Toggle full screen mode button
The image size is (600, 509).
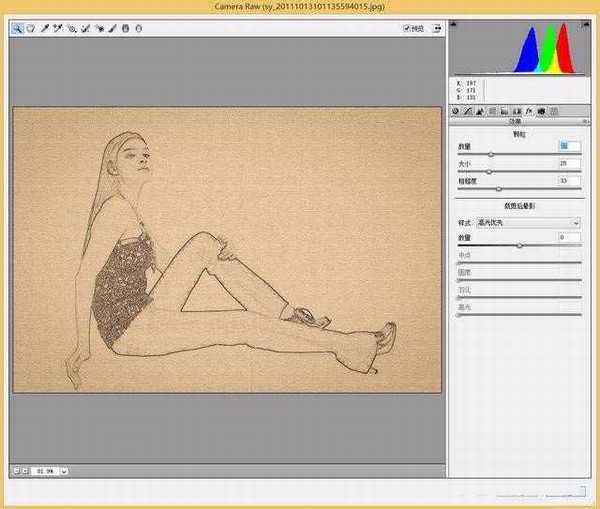pyautogui.click(x=435, y=28)
